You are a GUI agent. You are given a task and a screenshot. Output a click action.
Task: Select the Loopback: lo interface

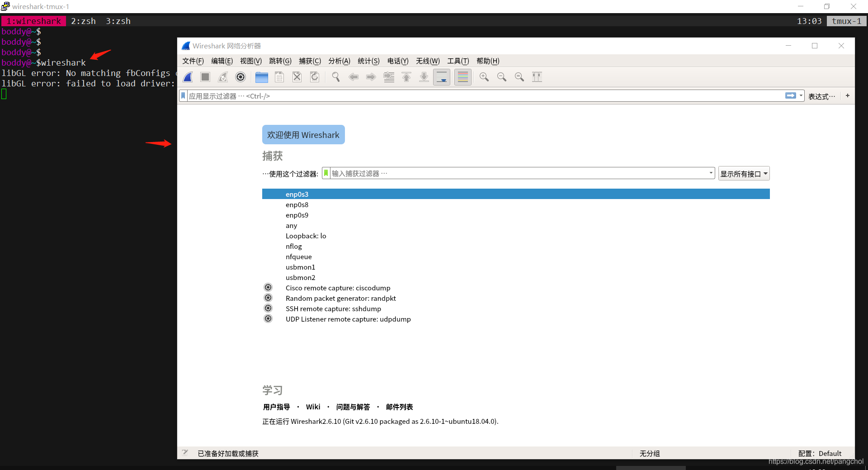[516, 236]
